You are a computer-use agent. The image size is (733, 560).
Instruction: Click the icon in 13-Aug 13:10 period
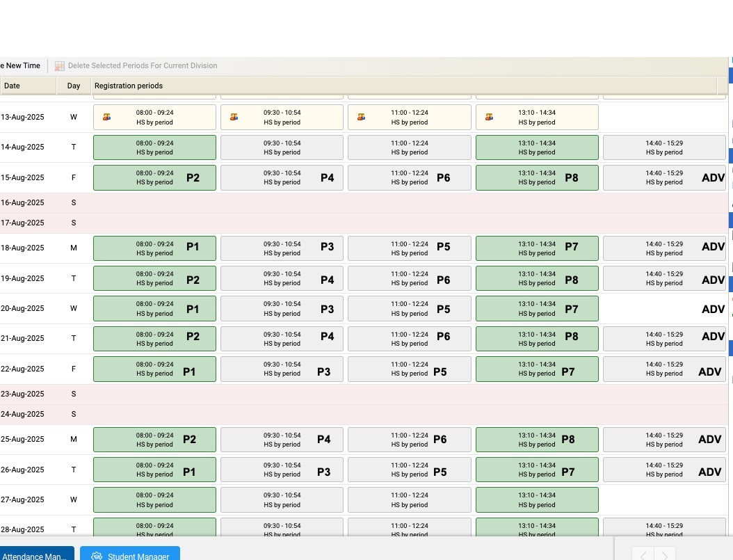coord(489,117)
